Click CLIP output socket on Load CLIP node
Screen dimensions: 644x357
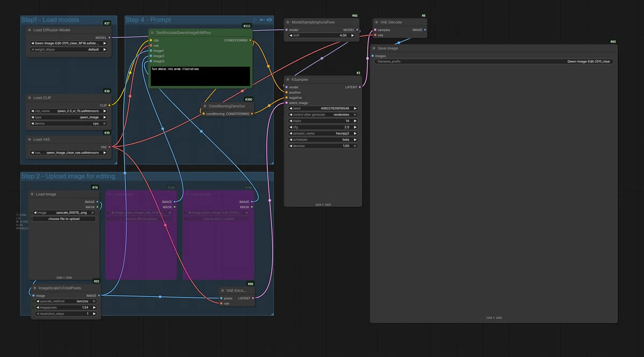click(x=109, y=105)
